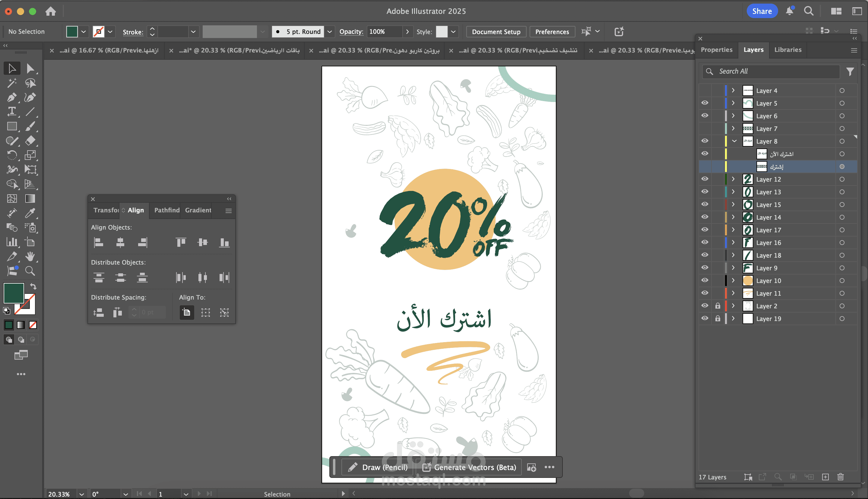The height and width of the screenshot is (499, 868).
Task: Click Vertical Align Top icon
Action: click(x=181, y=243)
